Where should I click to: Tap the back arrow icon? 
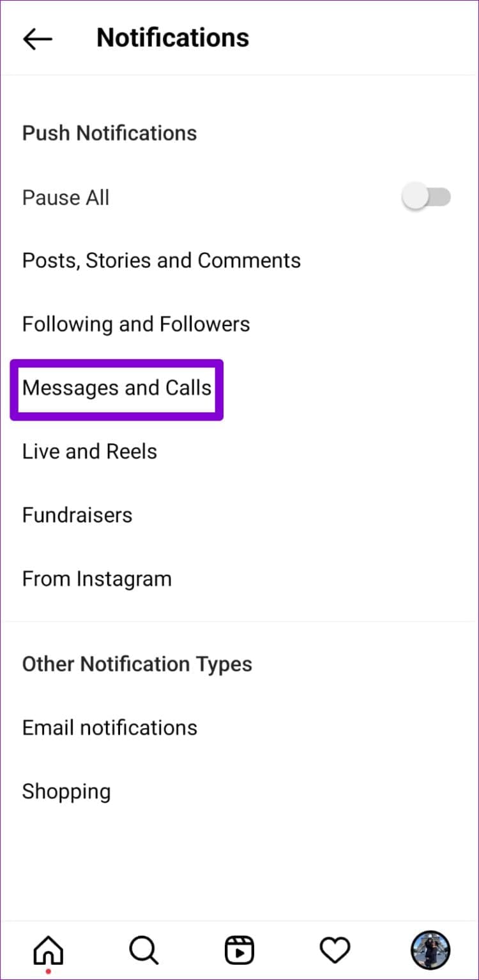(x=37, y=38)
